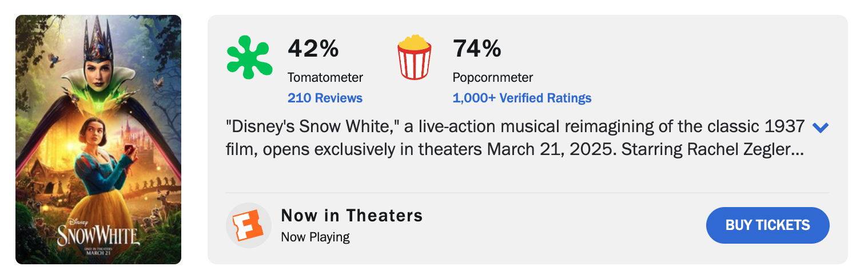Screen dimensions: 868x278
Task: Expand the synopsis with the blue chevron
Action: 820,128
